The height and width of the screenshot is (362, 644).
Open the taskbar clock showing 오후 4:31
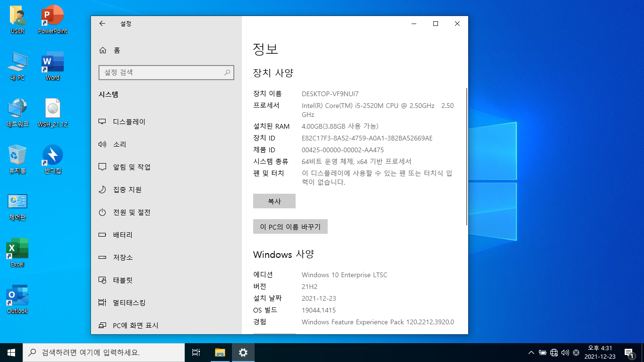coord(600,353)
